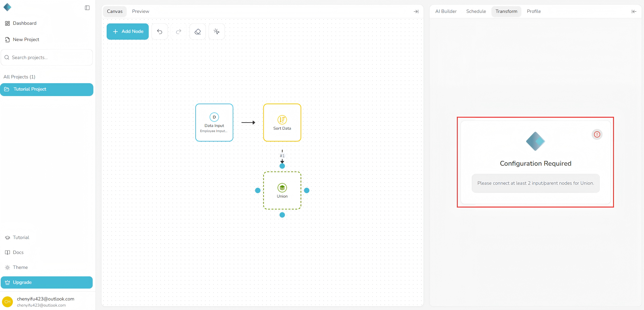Collapse the canvas panel with arrow
This screenshot has width=644, height=310.
416,12
